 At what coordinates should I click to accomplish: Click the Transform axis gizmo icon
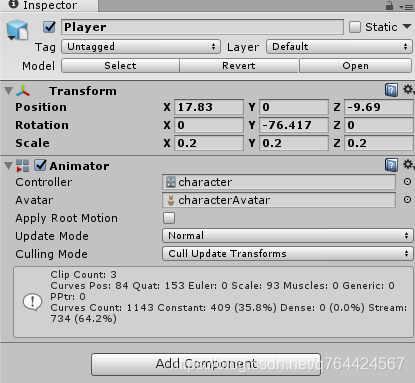pos(23,91)
